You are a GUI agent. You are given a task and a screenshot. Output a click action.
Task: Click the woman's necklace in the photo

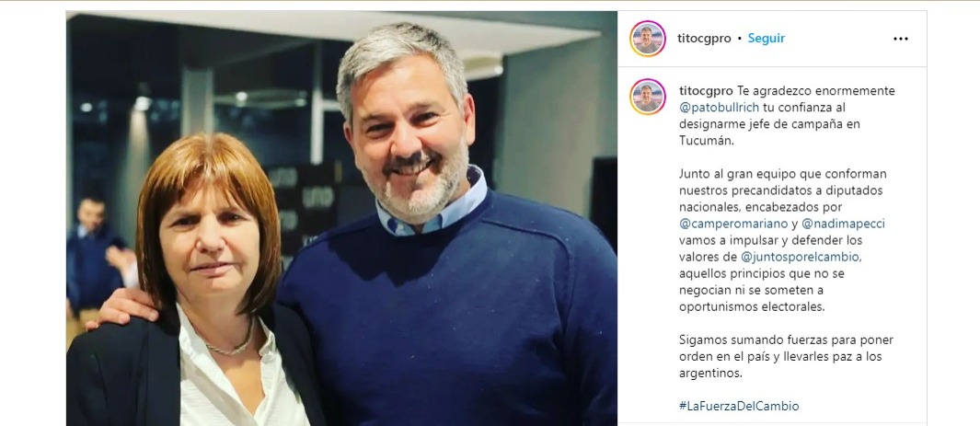pyautogui.click(x=231, y=342)
